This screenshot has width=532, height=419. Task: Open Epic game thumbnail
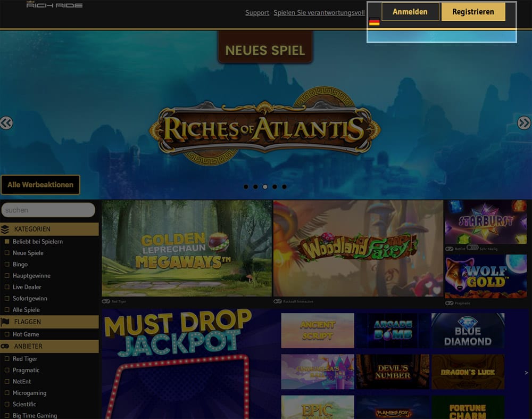pos(318,407)
